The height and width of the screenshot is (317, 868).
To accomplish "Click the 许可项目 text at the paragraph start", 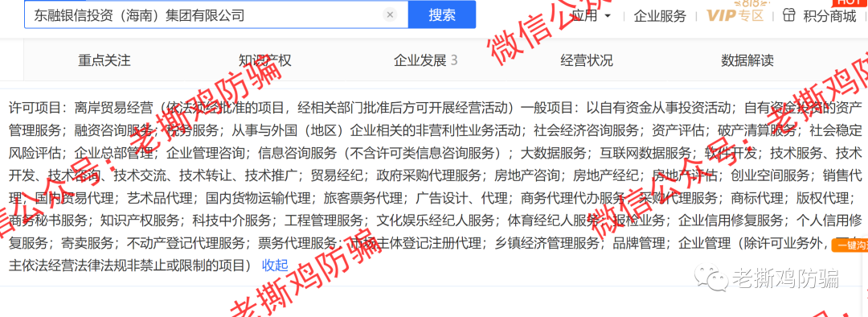I will coord(35,107).
